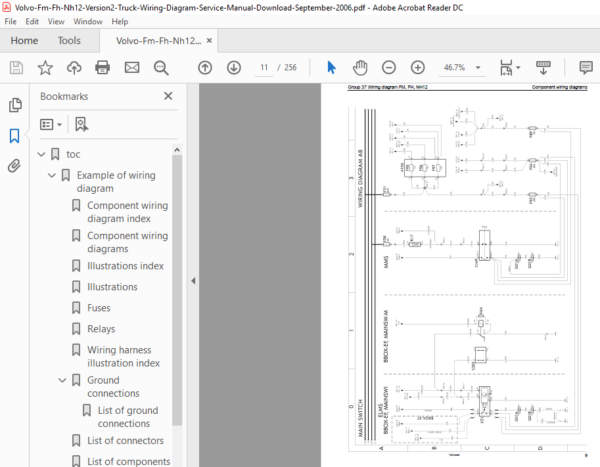This screenshot has width=600, height=467.
Task: Open toc bookmark
Action: [x=73, y=155]
